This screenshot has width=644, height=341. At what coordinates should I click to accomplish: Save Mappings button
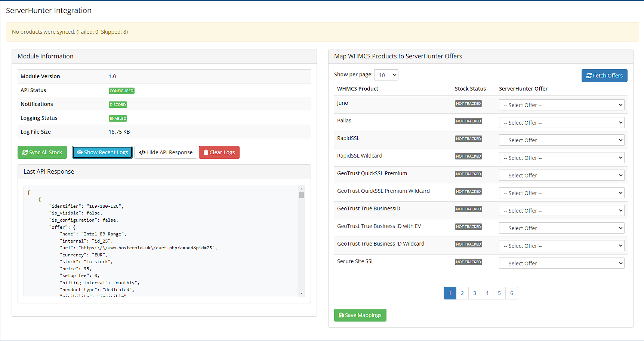360,315
